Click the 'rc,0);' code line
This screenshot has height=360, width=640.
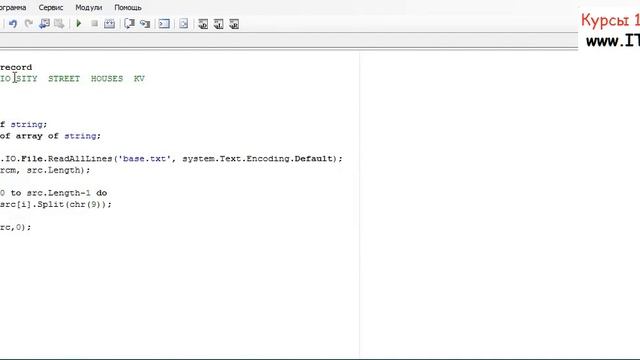(16, 227)
